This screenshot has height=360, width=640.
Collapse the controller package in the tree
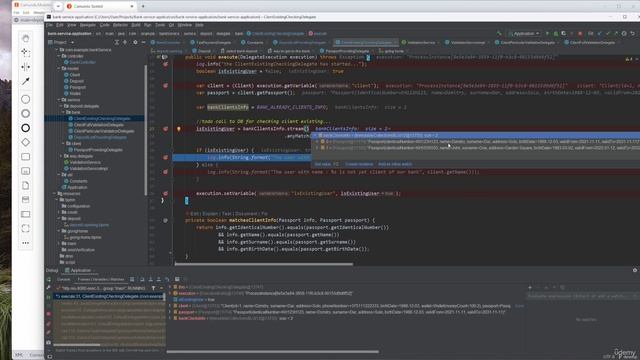point(59,56)
